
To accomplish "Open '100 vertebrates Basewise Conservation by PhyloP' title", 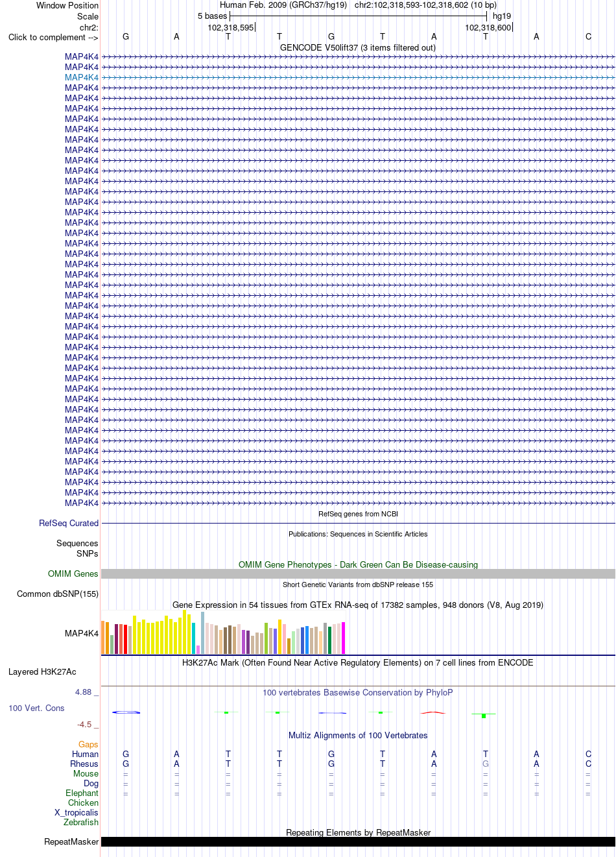I will [x=358, y=692].
